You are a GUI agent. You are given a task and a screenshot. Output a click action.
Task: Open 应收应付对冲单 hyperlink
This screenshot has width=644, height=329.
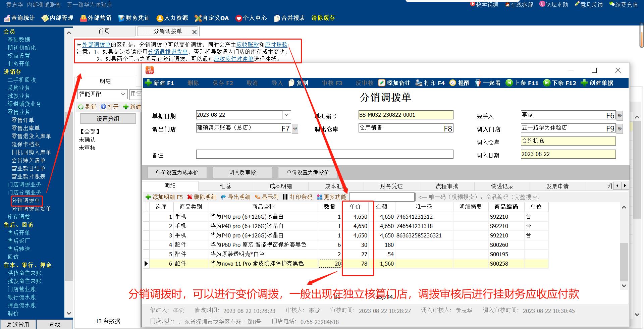[234, 59]
